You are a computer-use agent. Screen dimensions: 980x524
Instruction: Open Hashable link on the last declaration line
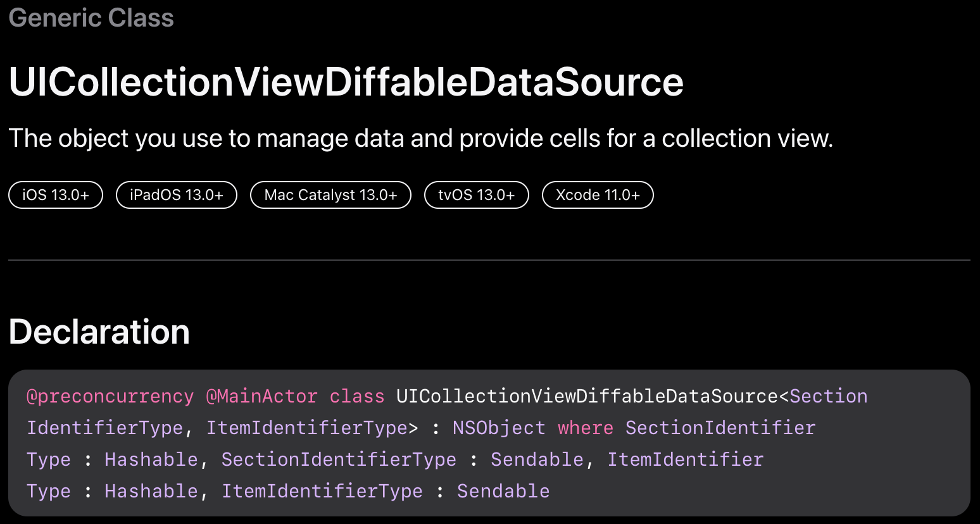[x=151, y=491]
